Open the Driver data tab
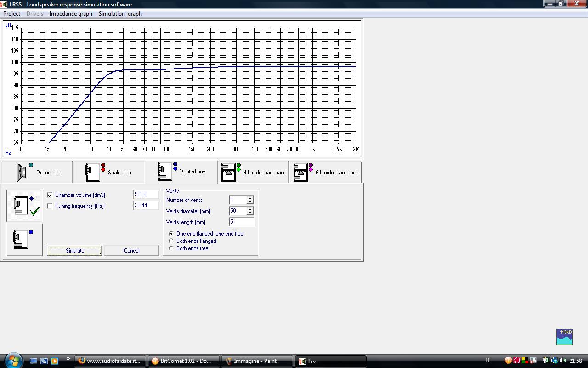588x368 pixels. [x=37, y=172]
